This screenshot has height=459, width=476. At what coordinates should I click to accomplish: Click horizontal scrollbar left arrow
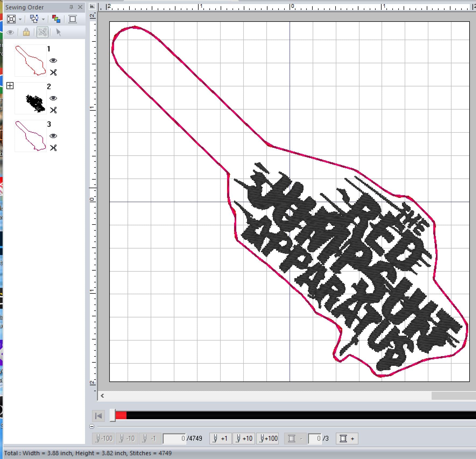click(102, 395)
